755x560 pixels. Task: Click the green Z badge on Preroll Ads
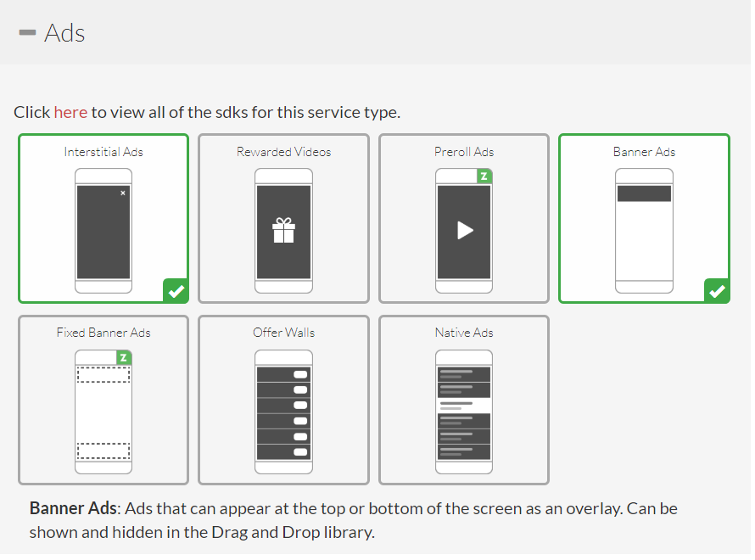coord(484,176)
